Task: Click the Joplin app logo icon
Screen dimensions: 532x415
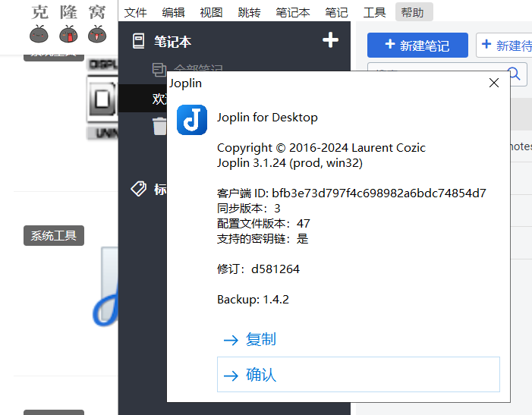Action: [192, 120]
